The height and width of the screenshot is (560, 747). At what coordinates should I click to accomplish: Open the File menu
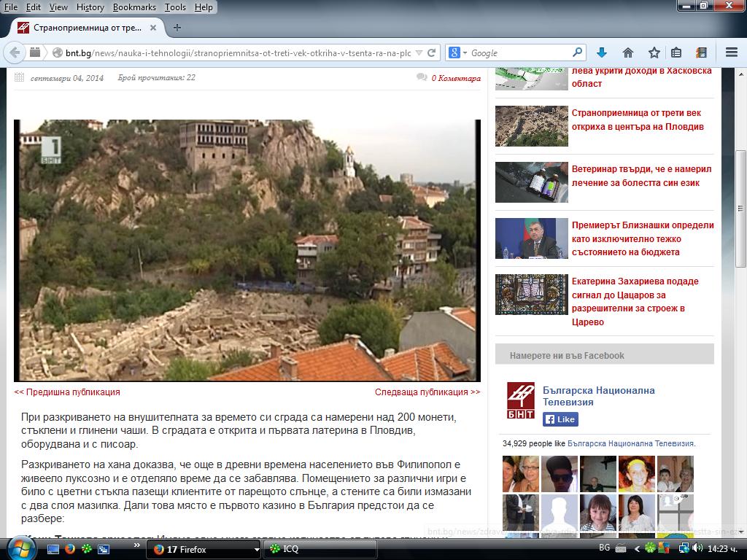(x=11, y=7)
